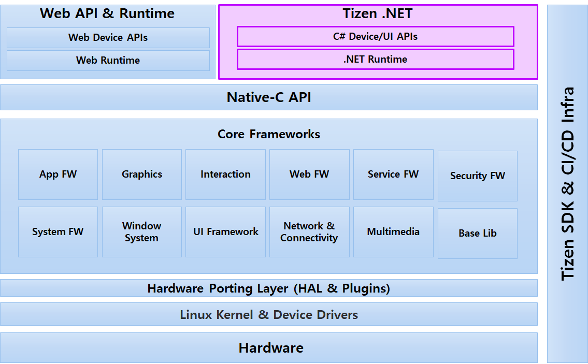Click the Graphics framework box
The image size is (588, 364).
click(142, 174)
